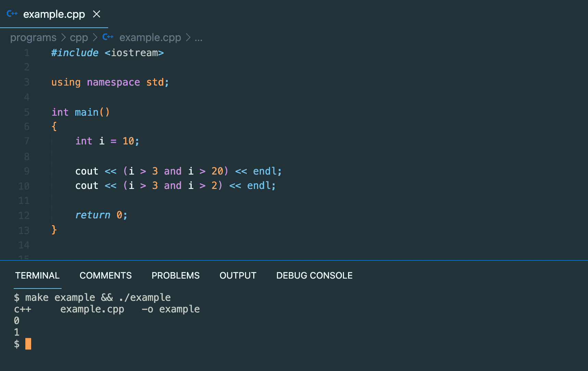The width and height of the screenshot is (588, 371).
Task: Click 'main()' function name on line 5
Action: tap(92, 112)
